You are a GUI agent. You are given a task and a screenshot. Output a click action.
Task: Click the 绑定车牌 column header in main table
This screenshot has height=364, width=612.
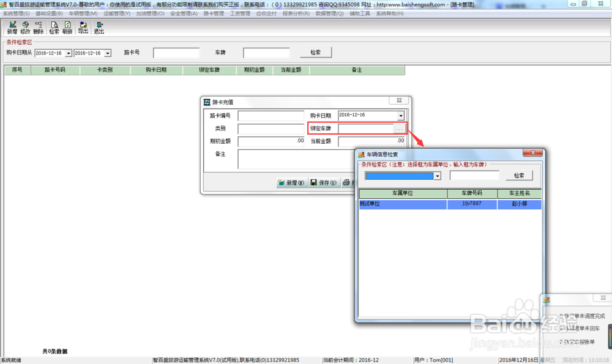pyautogui.click(x=209, y=70)
